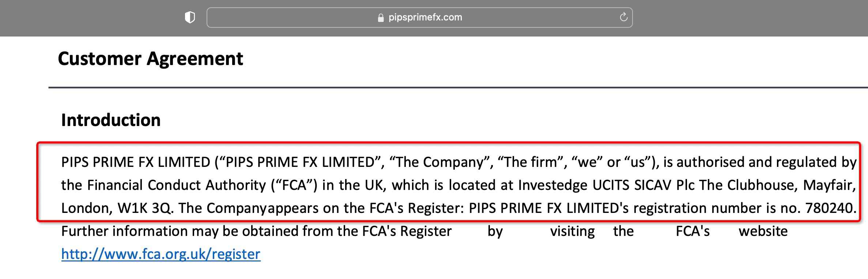Click the word Mayfair
The width and height of the screenshot is (868, 279).
(x=829, y=185)
